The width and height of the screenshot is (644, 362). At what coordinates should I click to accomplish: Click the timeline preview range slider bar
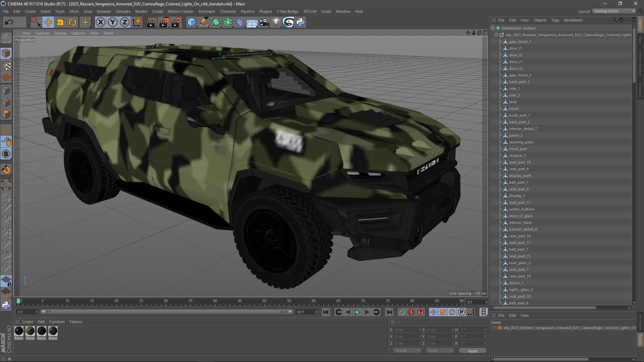167,312
